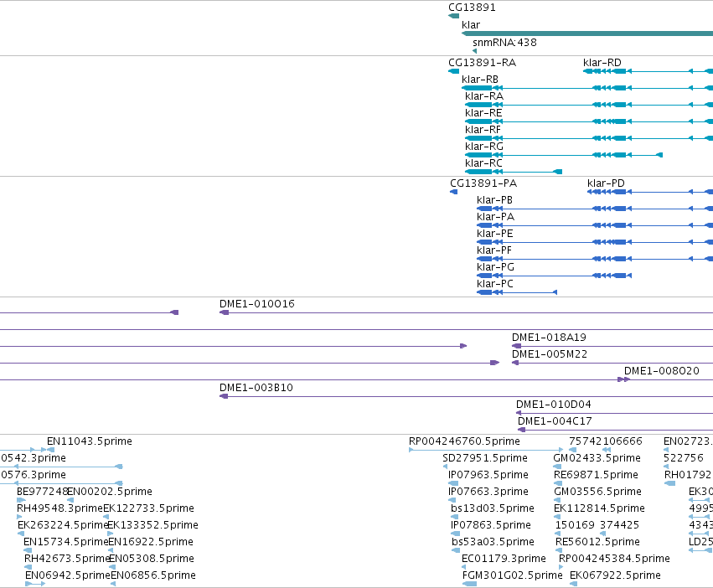Screen dimensions: 713x588
Task: Select the GM03556.5prime EST label
Action: click(x=598, y=492)
